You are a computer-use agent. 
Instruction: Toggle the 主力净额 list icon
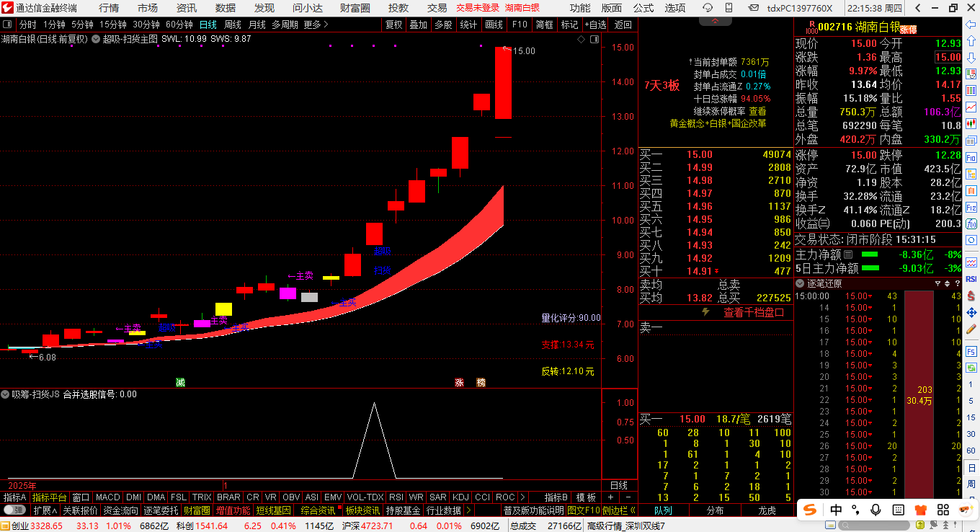(848, 254)
